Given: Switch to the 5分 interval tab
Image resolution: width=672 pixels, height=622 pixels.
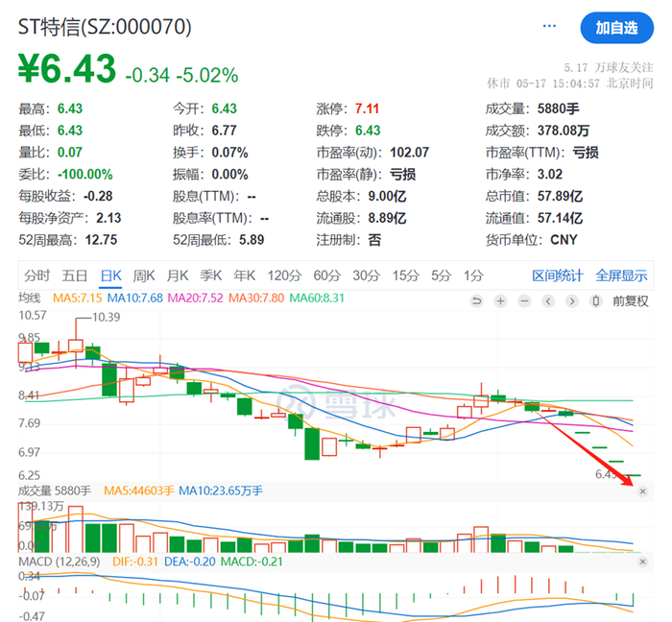Looking at the screenshot, I should pos(441,275).
